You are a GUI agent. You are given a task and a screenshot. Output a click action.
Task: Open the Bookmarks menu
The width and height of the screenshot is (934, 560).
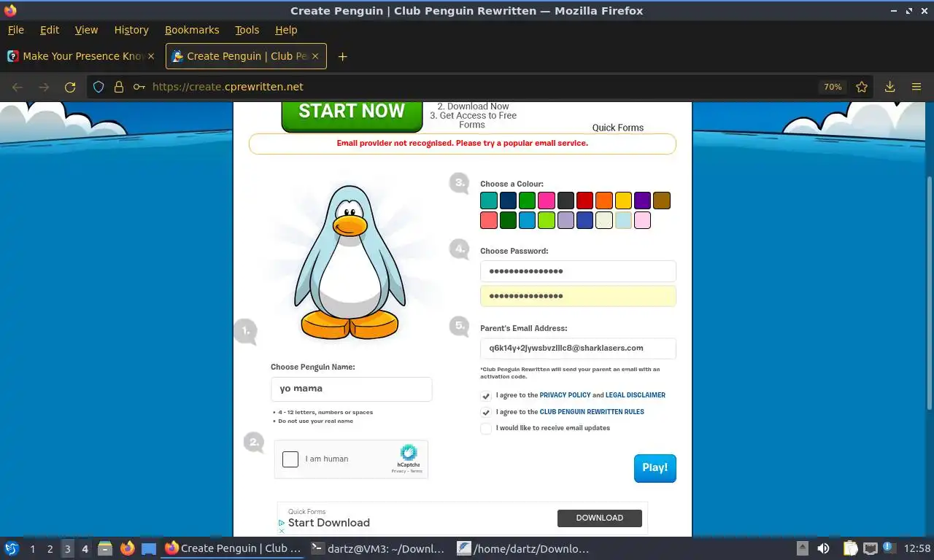[x=192, y=30]
